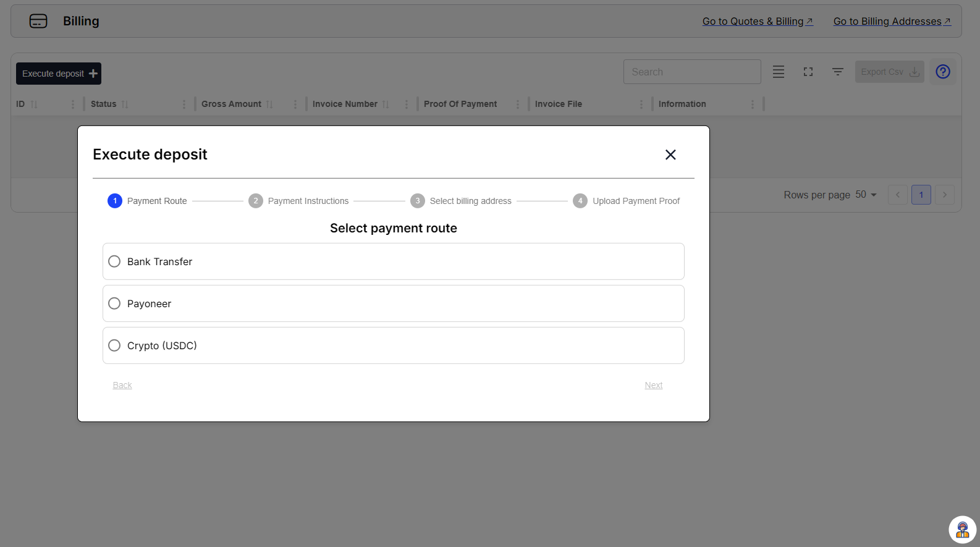Select the Crypto (USDC) radio button

pos(114,346)
